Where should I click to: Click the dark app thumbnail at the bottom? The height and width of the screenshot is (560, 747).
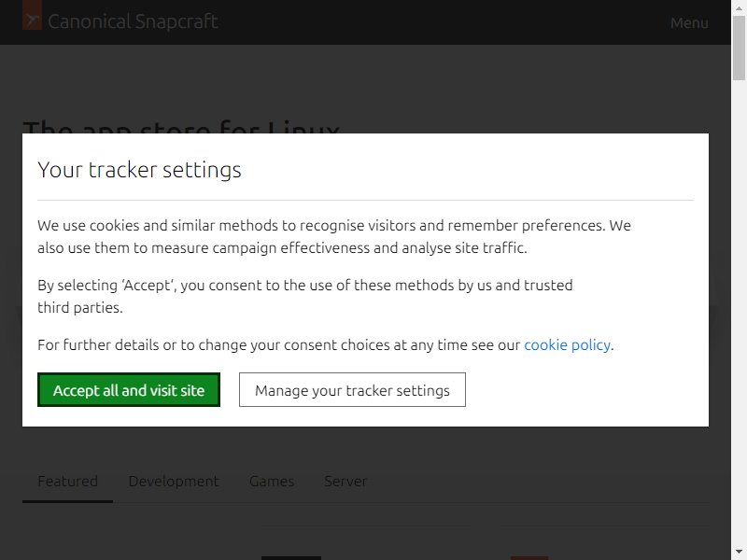pos(291,558)
